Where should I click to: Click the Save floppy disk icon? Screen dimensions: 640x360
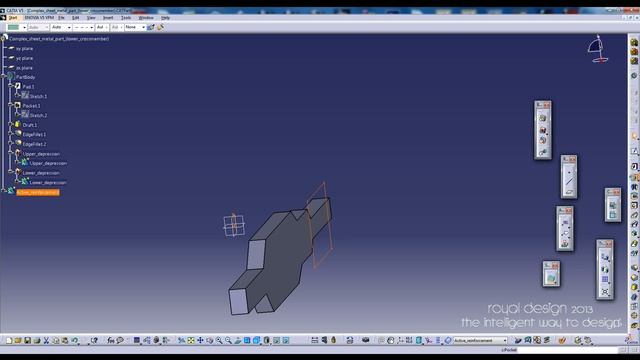[x=27, y=340]
